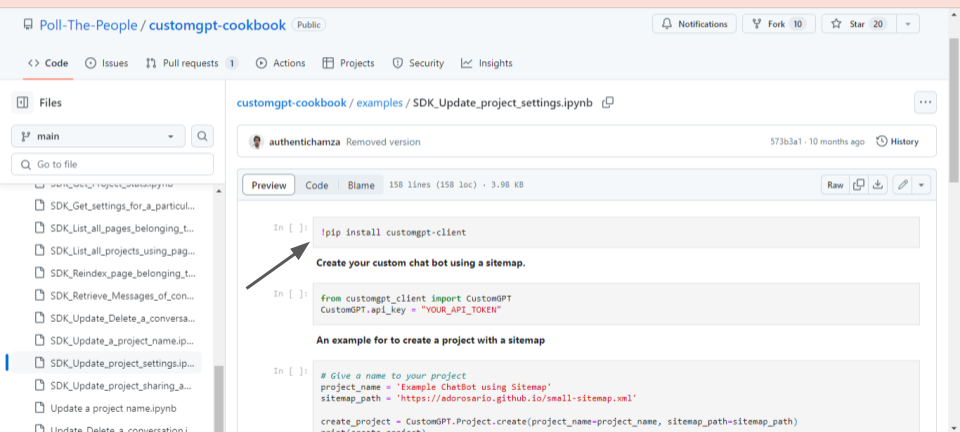Go to the Actions tab
Screen dimensions: 960x432
(x=280, y=63)
